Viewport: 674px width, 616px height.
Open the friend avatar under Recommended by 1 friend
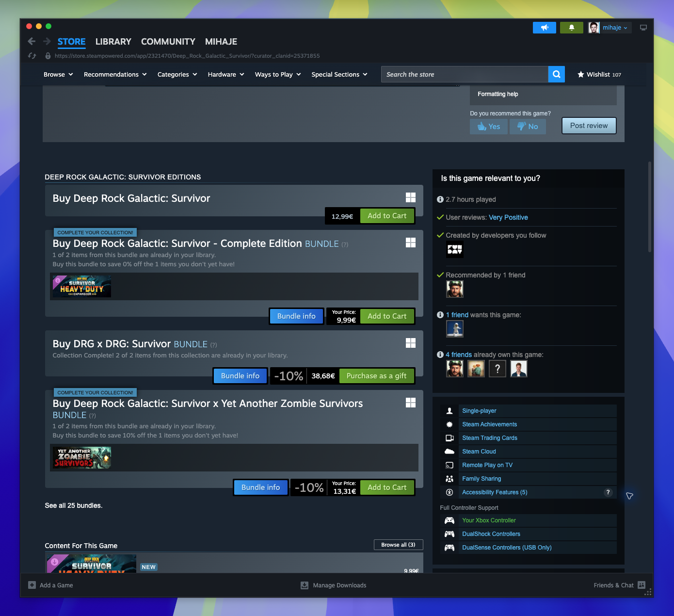pyautogui.click(x=454, y=290)
